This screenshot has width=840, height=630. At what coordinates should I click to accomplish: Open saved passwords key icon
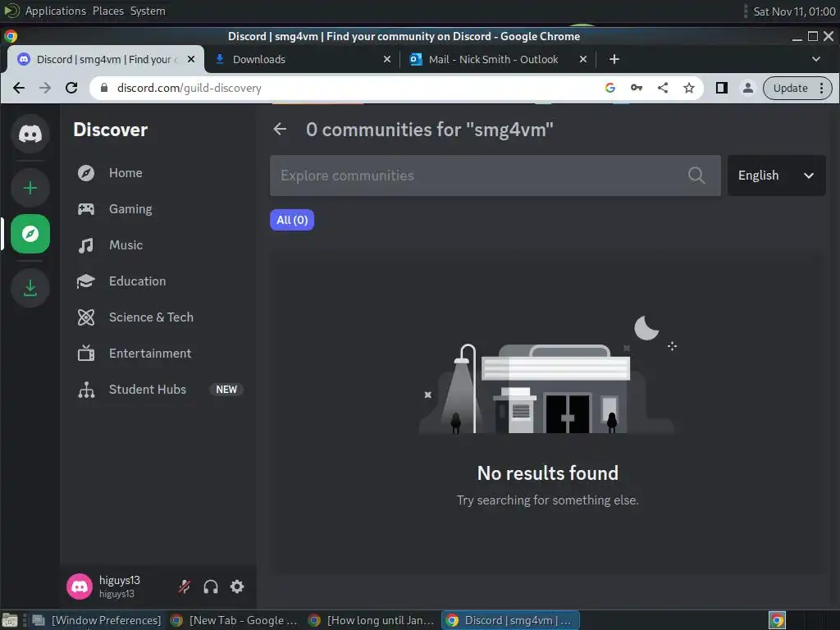coord(637,88)
